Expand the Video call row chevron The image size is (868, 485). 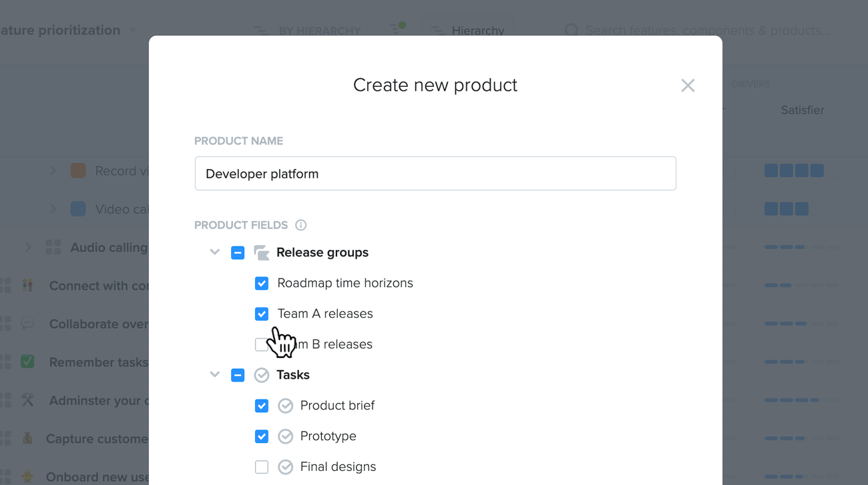click(x=53, y=209)
